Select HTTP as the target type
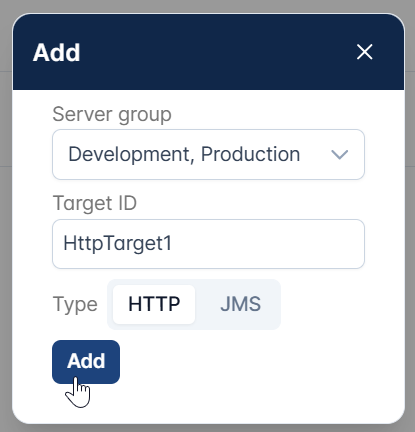This screenshot has height=432, width=415. click(x=154, y=304)
